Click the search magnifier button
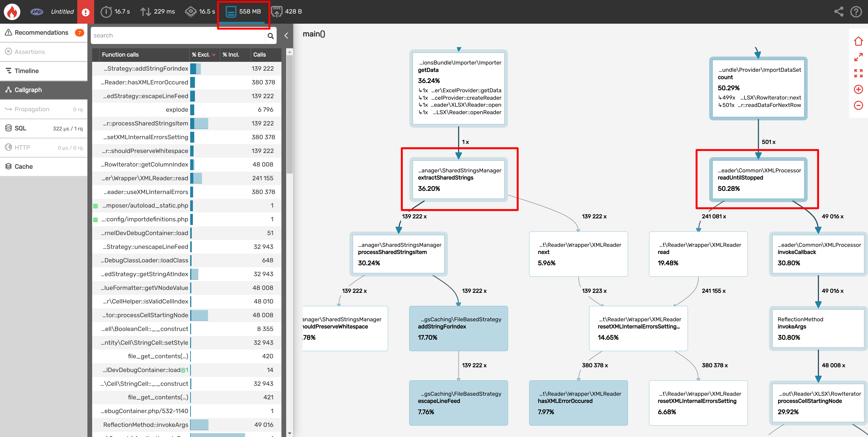Viewport: 868px width, 437px height. pos(271,35)
